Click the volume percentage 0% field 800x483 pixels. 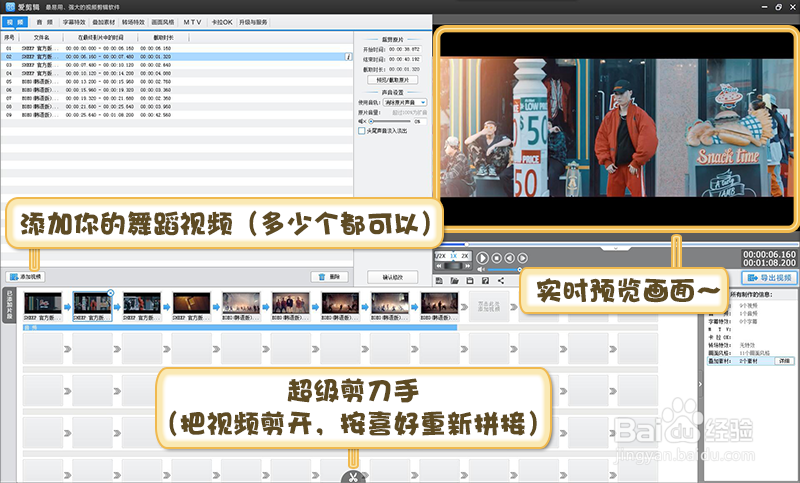coord(420,121)
